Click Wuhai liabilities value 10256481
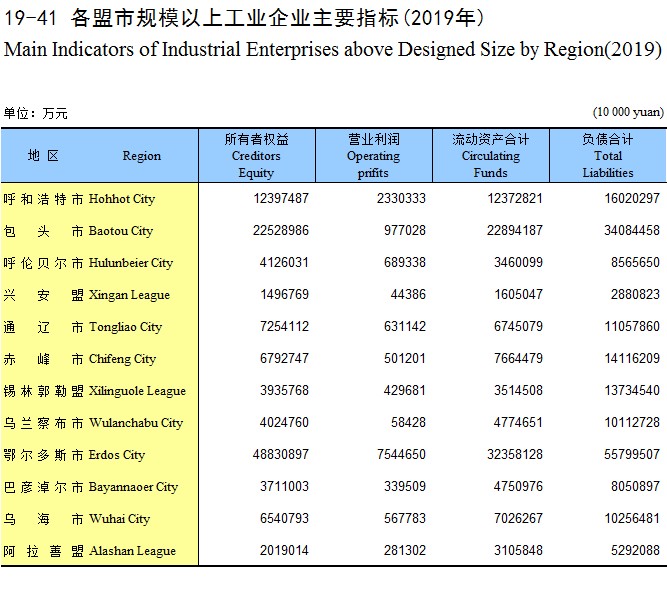 (632, 518)
